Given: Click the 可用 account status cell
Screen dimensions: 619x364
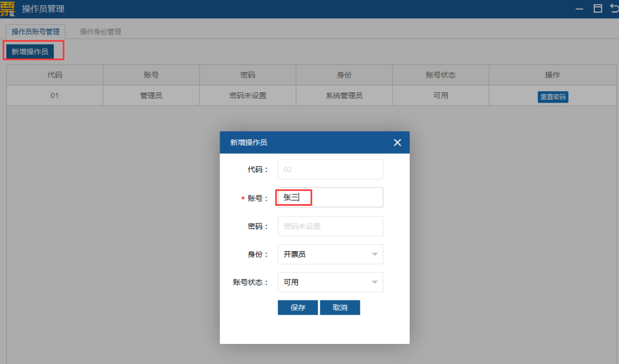Looking at the screenshot, I should (441, 96).
